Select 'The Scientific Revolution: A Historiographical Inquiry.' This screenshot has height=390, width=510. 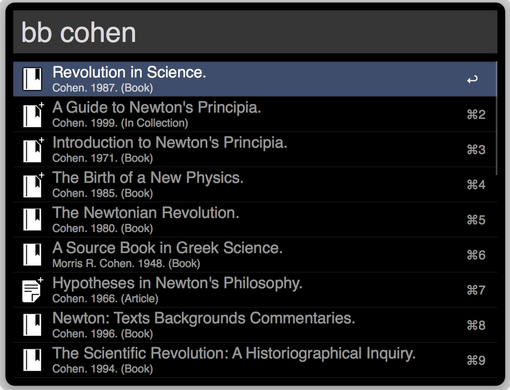(x=255, y=360)
